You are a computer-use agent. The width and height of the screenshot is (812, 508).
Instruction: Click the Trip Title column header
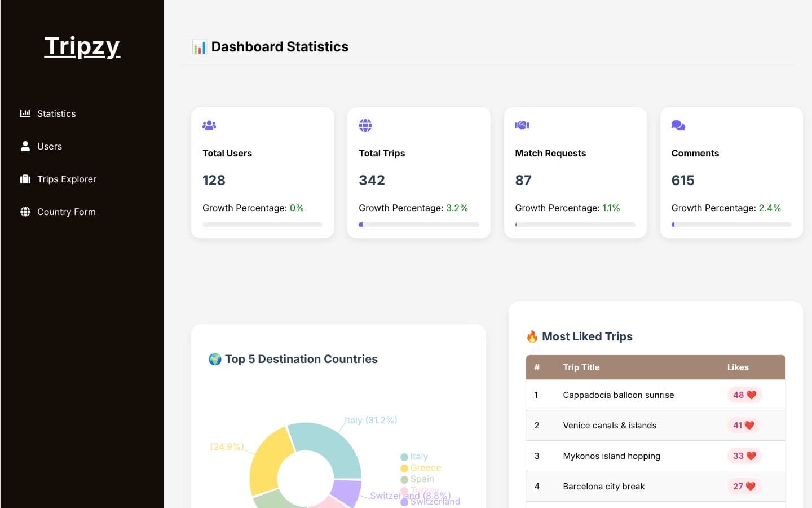point(581,367)
